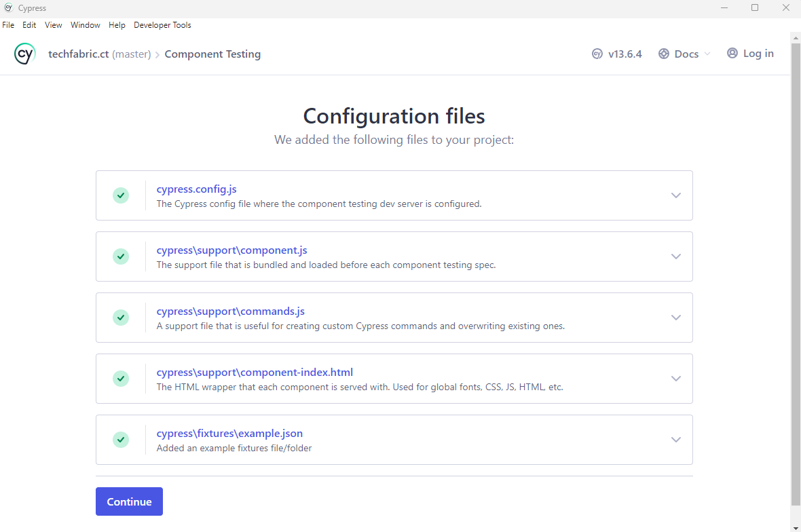Click the Continue button
Image resolution: width=801 pixels, height=532 pixels.
[x=129, y=501]
